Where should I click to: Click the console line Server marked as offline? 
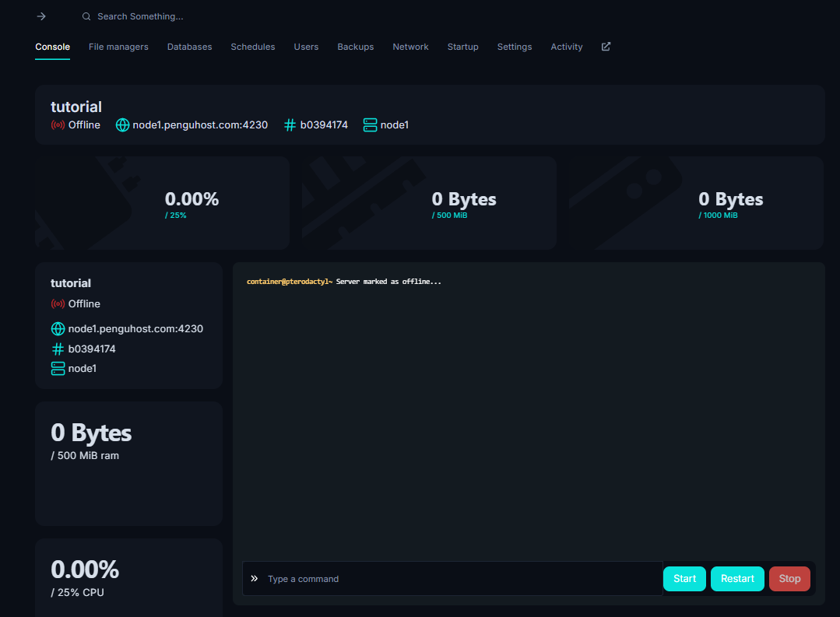coord(388,281)
